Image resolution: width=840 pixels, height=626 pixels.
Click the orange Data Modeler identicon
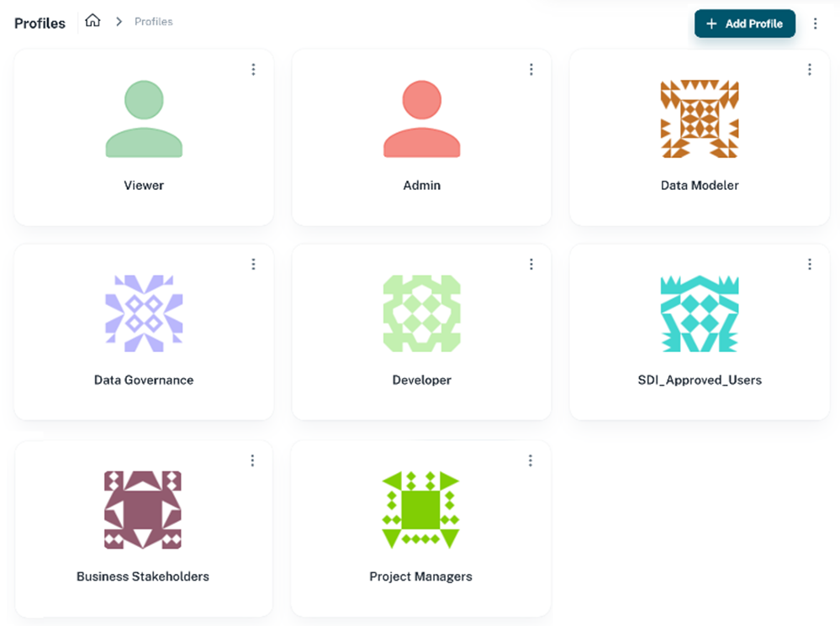click(x=700, y=118)
